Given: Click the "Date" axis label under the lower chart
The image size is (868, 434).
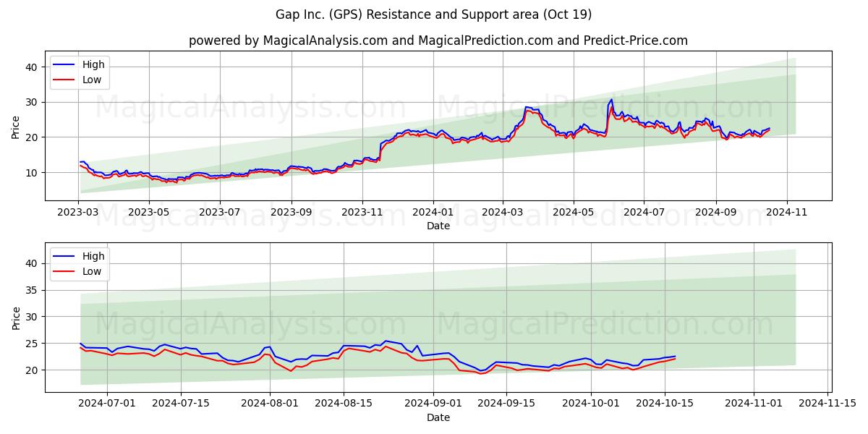Looking at the screenshot, I should (x=438, y=417).
